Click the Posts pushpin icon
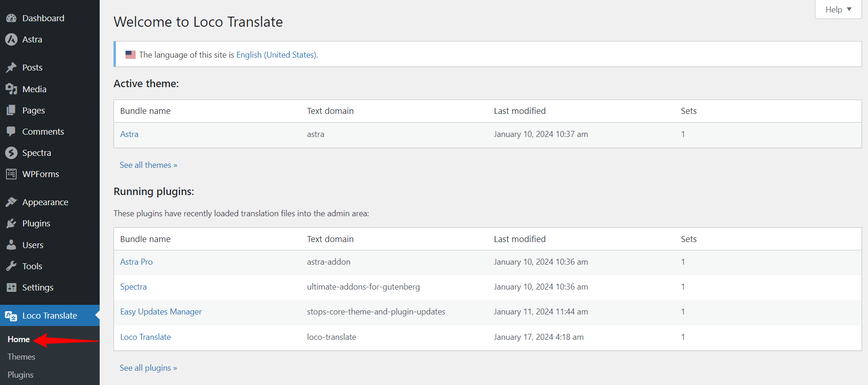 (11, 68)
